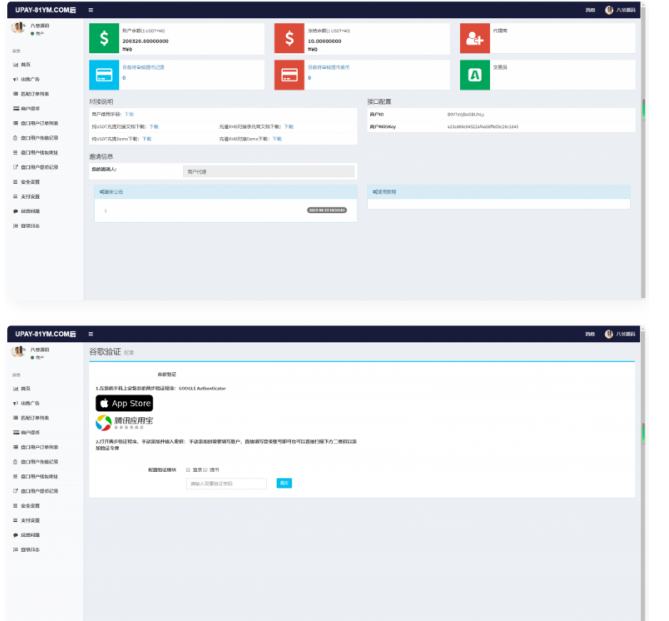Open user profile dropdown in the dashboard page header

623,10
